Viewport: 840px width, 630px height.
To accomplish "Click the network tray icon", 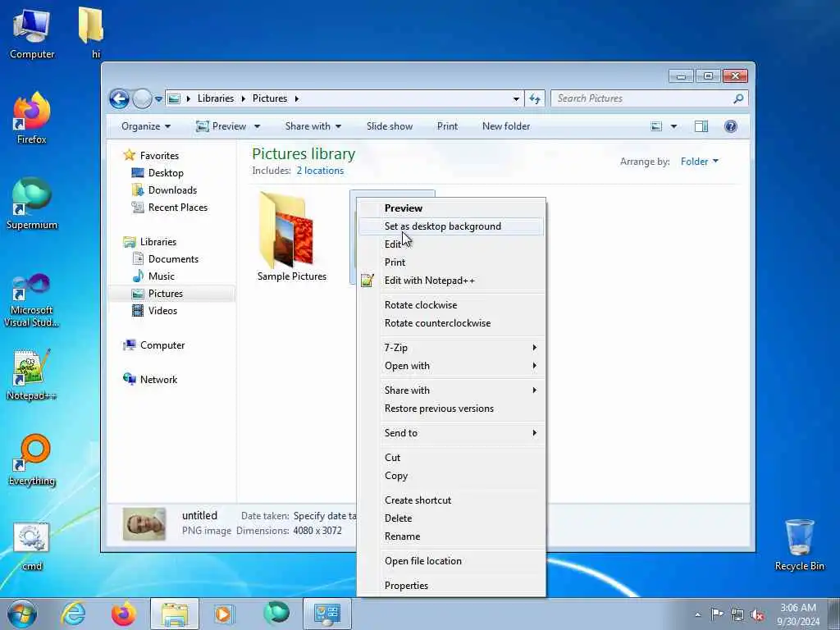I will [737, 615].
